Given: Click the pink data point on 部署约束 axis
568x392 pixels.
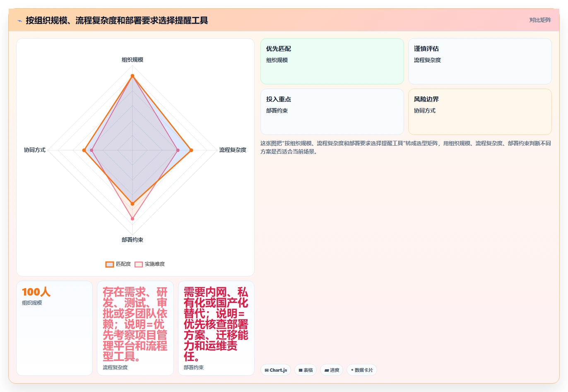Looking at the screenshot, I should tap(132, 219).
